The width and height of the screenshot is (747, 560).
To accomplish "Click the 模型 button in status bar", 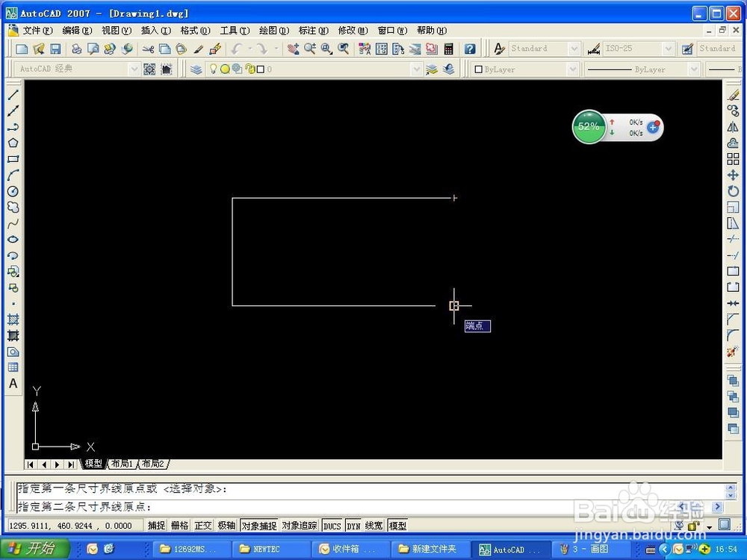I will pyautogui.click(x=398, y=525).
